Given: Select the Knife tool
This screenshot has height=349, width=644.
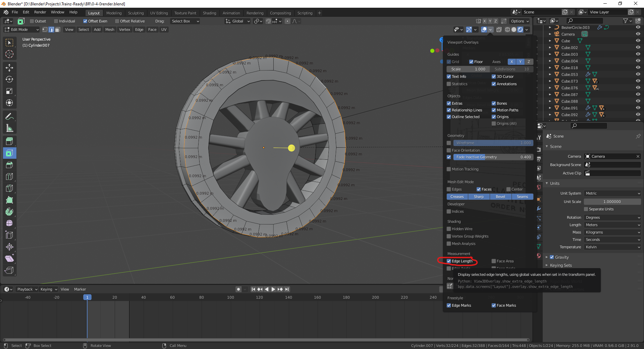Looking at the screenshot, I should point(9,188).
